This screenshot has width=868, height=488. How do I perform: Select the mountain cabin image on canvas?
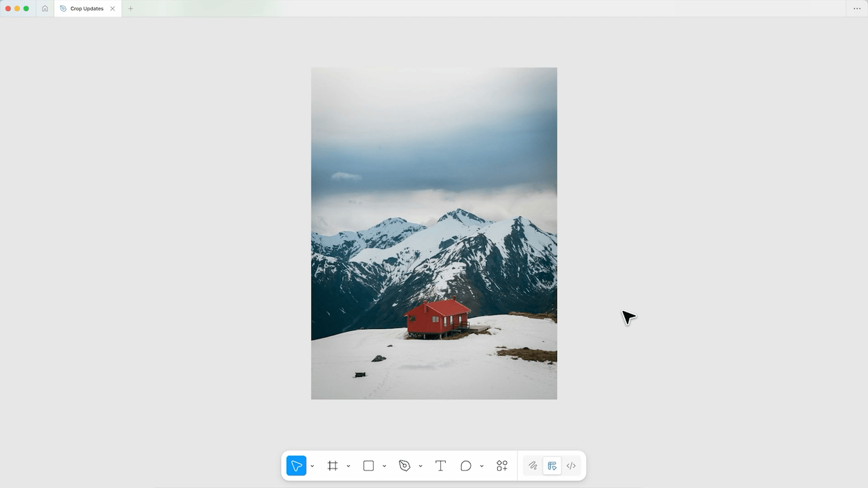pyautogui.click(x=434, y=233)
